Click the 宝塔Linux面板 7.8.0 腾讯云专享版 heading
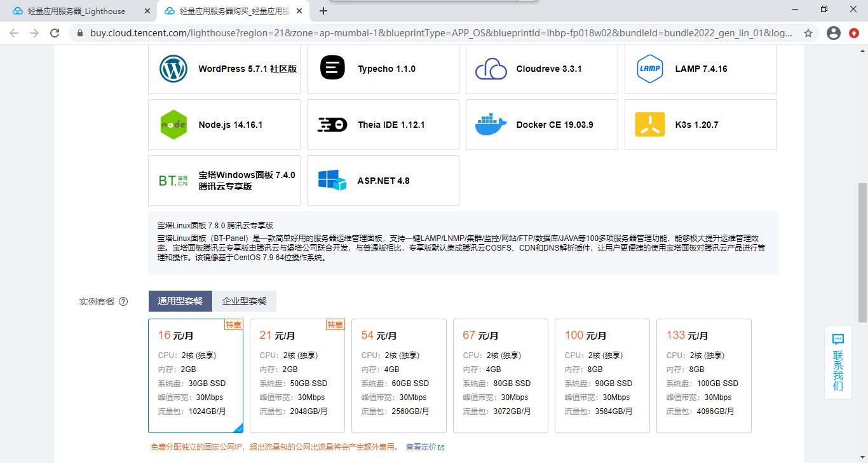The width and height of the screenshot is (868, 463). tap(215, 225)
